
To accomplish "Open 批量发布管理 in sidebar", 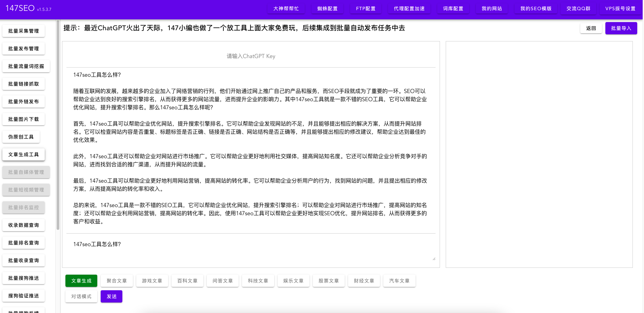I will pos(24,49).
